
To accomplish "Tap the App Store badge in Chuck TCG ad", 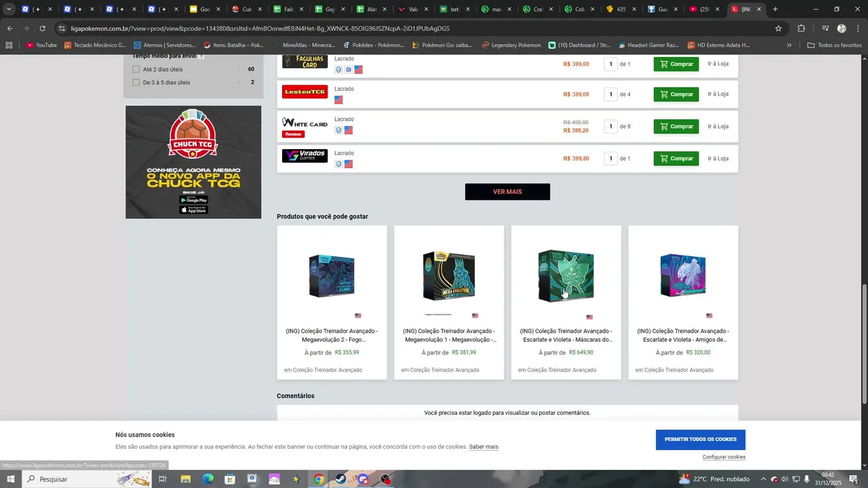I will tap(193, 210).
